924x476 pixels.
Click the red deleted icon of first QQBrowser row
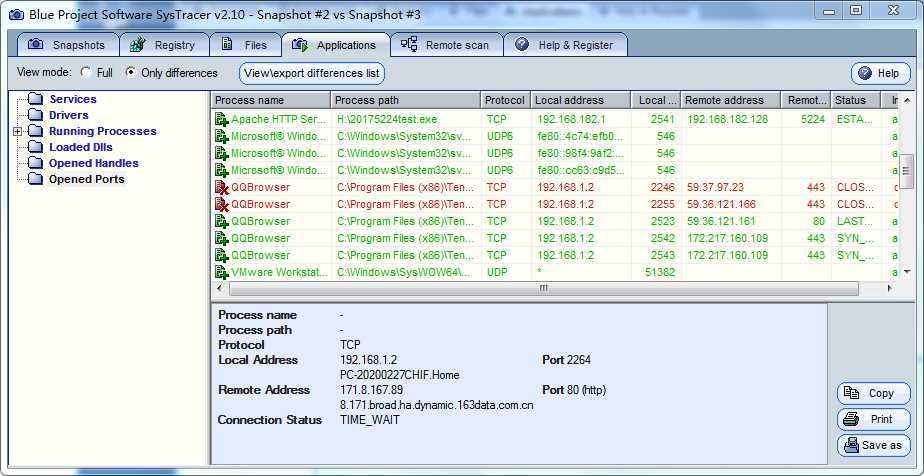pyautogui.click(x=222, y=187)
